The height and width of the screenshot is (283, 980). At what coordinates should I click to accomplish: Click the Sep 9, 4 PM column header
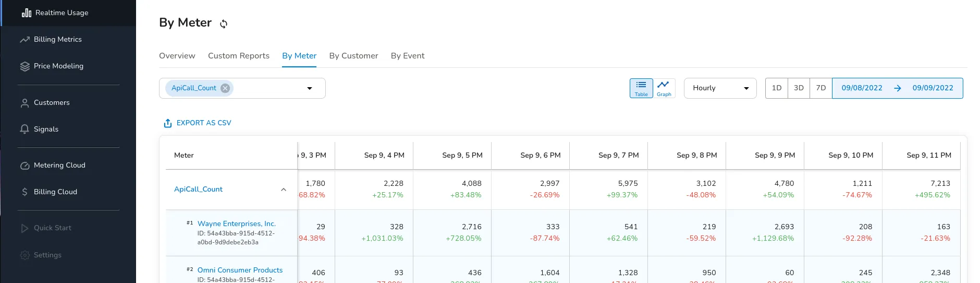tap(384, 156)
